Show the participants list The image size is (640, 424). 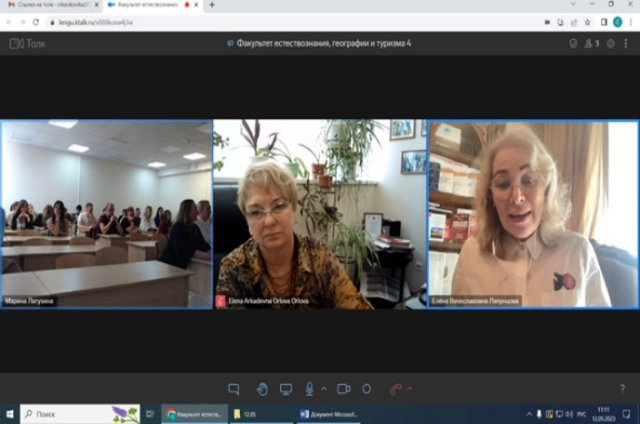point(591,44)
